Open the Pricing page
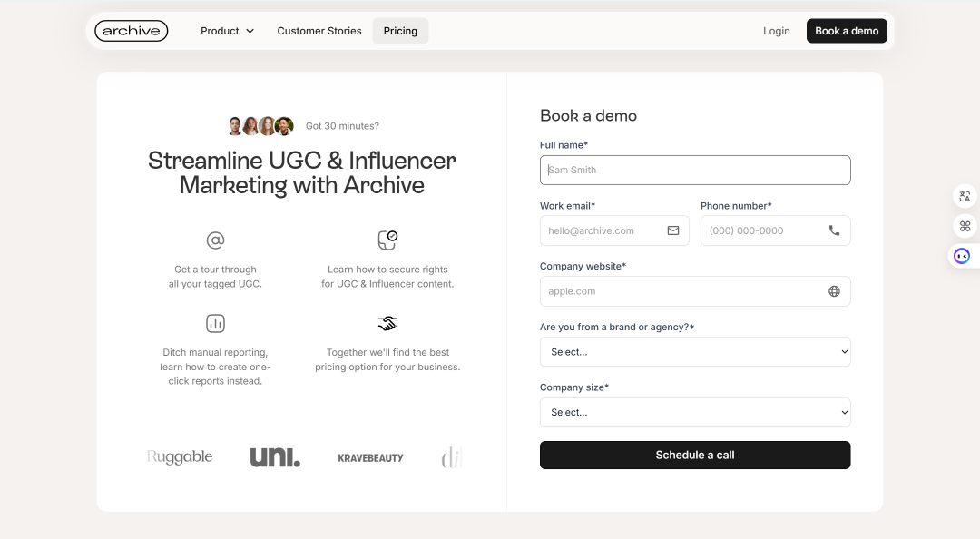980x539 pixels. pyautogui.click(x=401, y=31)
